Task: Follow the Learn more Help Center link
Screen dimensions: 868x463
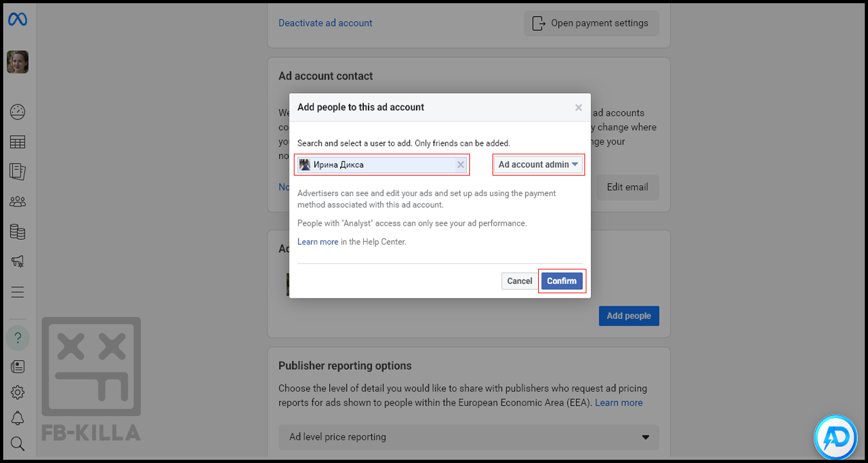Action: 318,242
